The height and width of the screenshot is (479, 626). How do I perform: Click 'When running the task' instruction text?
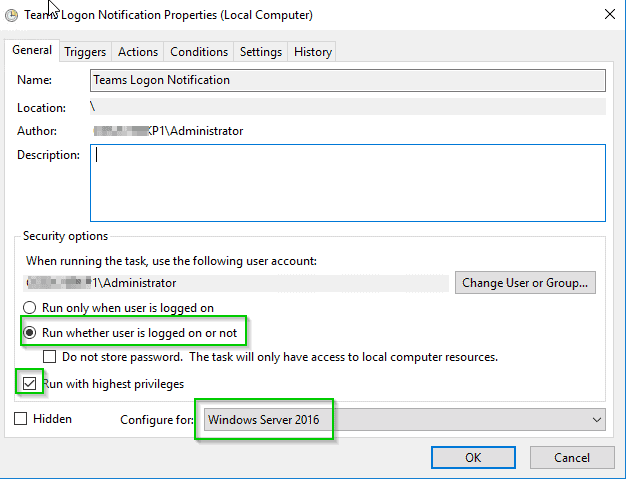coord(171,261)
